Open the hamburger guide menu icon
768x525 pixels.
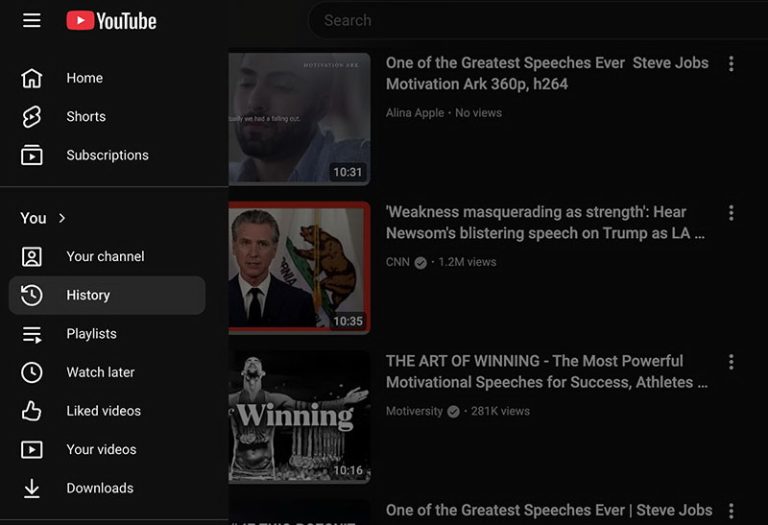pyautogui.click(x=32, y=21)
